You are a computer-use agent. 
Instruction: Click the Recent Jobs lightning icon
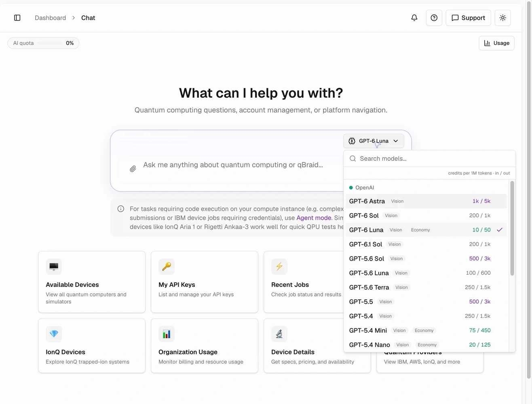tap(279, 267)
